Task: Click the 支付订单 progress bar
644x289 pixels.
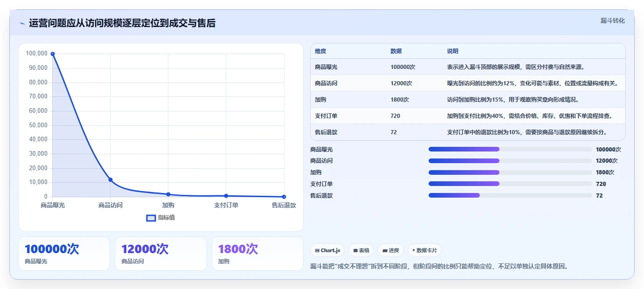Action: [x=510, y=184]
